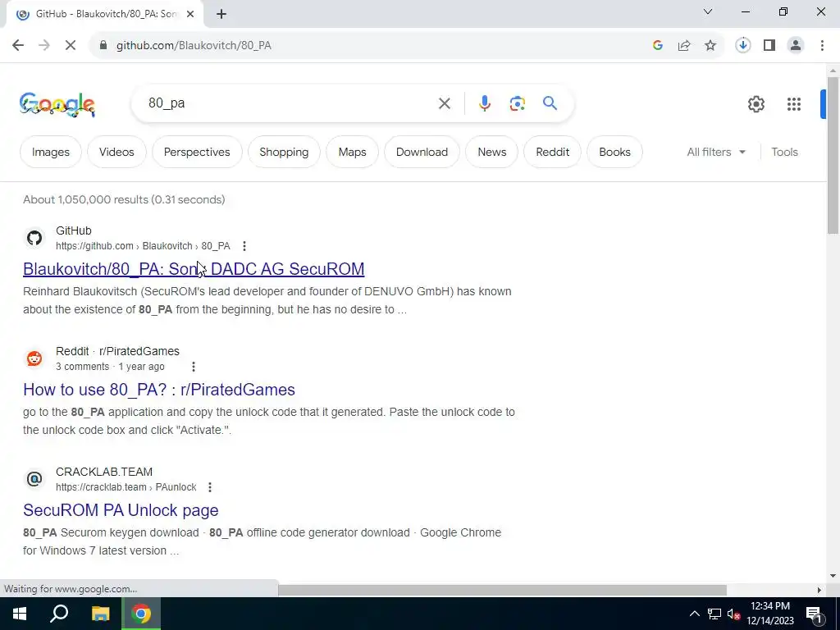Open the search Tools option

(x=784, y=152)
